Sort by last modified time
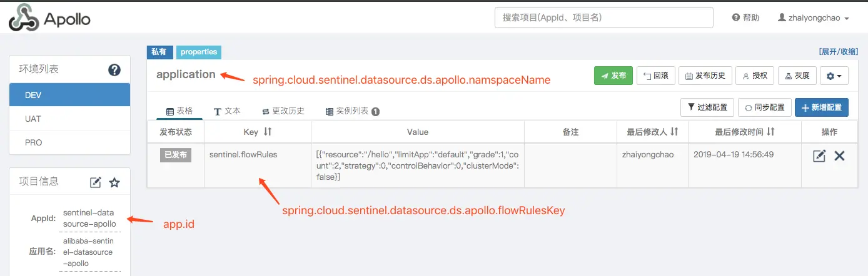The width and height of the screenshot is (868, 276). [x=771, y=132]
